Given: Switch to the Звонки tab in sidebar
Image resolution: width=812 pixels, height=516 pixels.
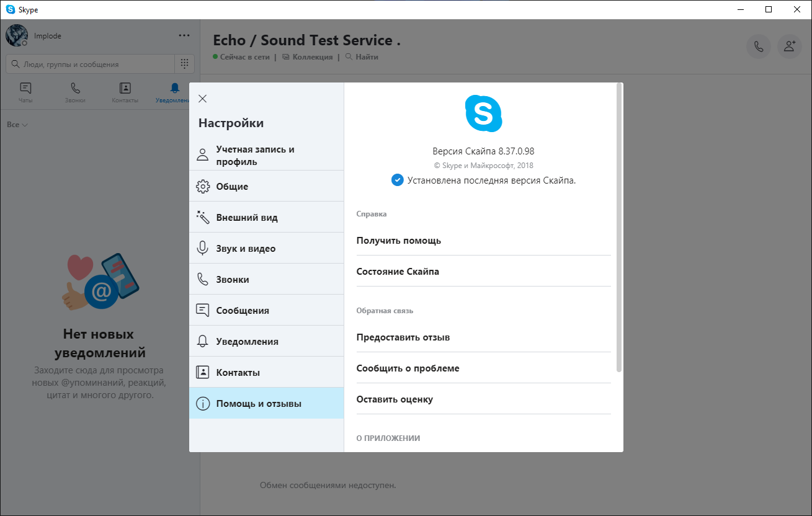Looking at the screenshot, I should click(75, 93).
